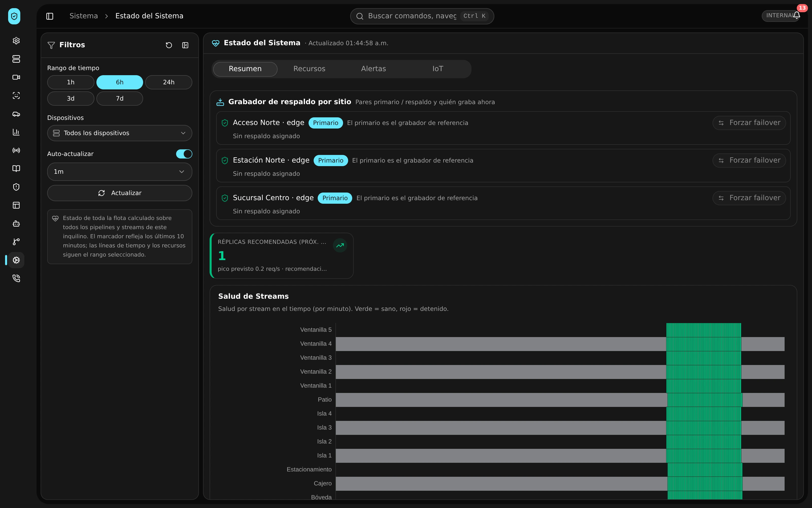Reset filters with the circular arrow icon

pyautogui.click(x=169, y=45)
